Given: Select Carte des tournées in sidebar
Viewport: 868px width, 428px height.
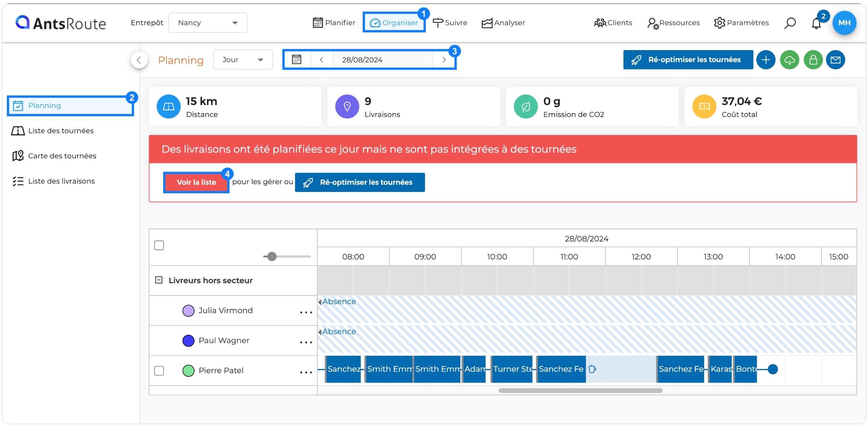Looking at the screenshot, I should 54,156.
